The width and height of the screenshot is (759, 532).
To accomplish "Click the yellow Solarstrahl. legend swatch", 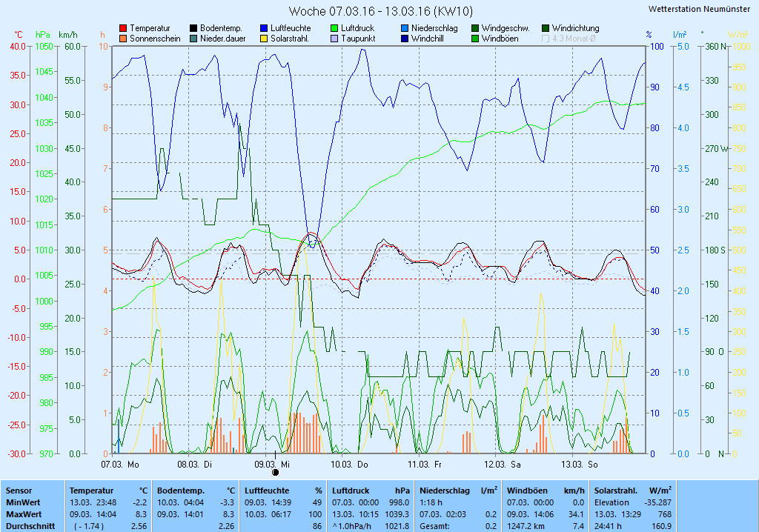I will 264,39.
